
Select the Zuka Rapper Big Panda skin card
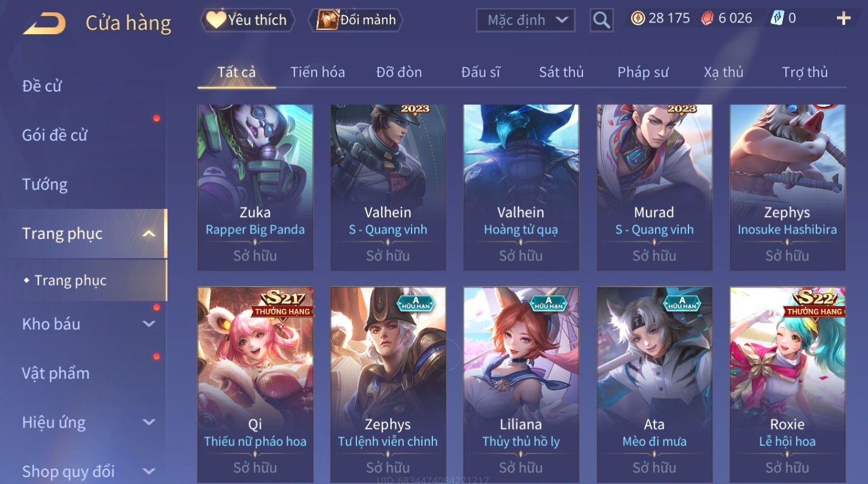[255, 187]
